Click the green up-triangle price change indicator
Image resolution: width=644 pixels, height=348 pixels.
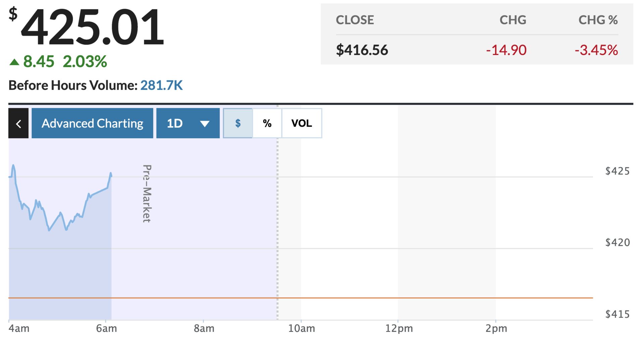pos(14,62)
